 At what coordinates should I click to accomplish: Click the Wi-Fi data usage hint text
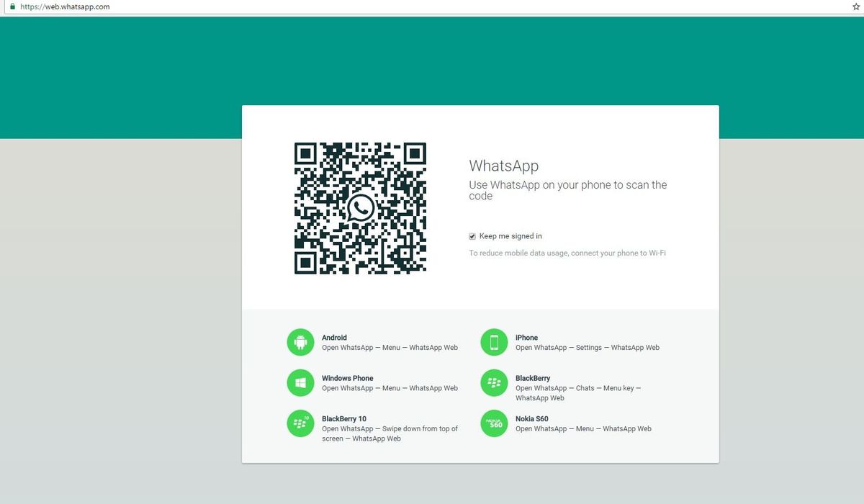[567, 253]
